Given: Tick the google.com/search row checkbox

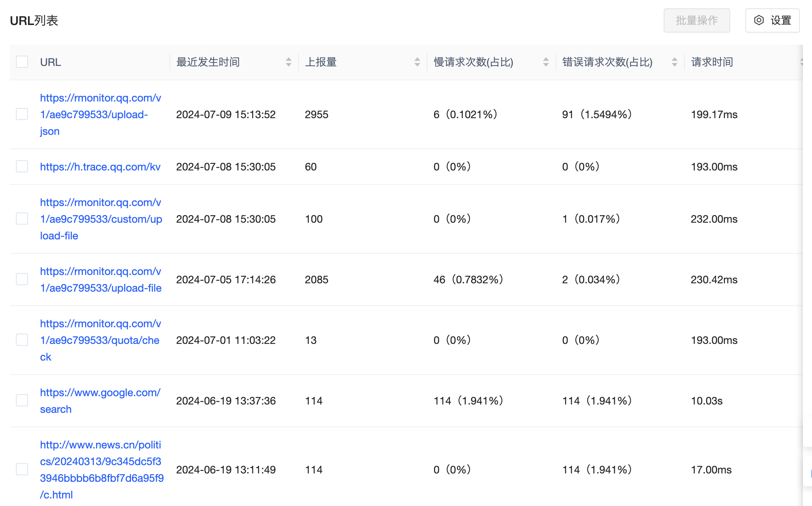Looking at the screenshot, I should coord(22,400).
